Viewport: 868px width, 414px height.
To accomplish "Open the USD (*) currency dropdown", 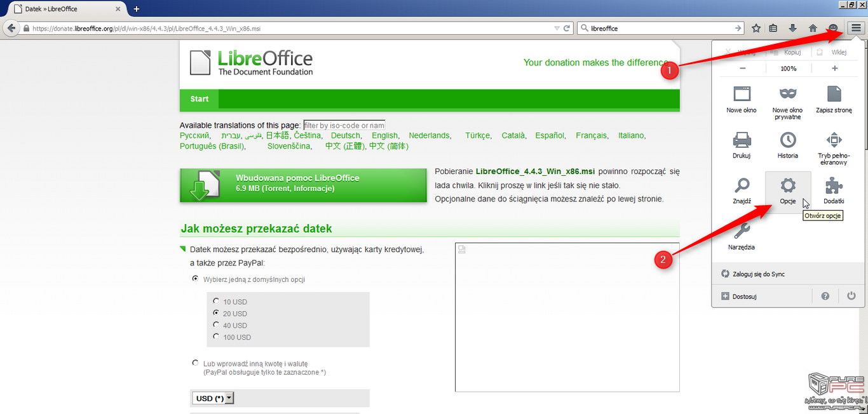I will [213, 398].
